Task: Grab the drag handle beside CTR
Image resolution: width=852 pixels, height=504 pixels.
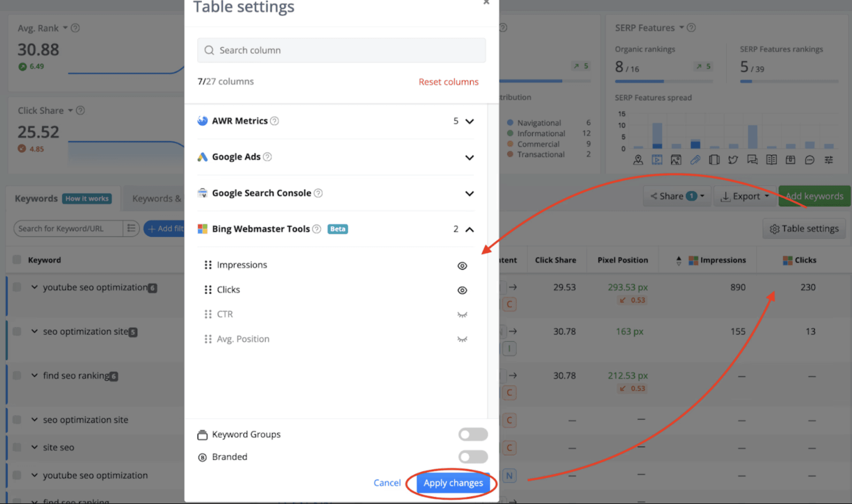Action: [208, 314]
